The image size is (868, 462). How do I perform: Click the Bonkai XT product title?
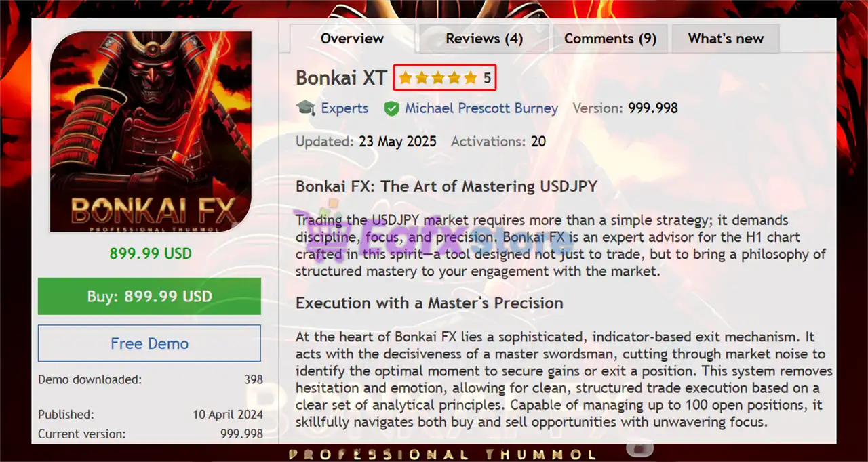tap(341, 78)
